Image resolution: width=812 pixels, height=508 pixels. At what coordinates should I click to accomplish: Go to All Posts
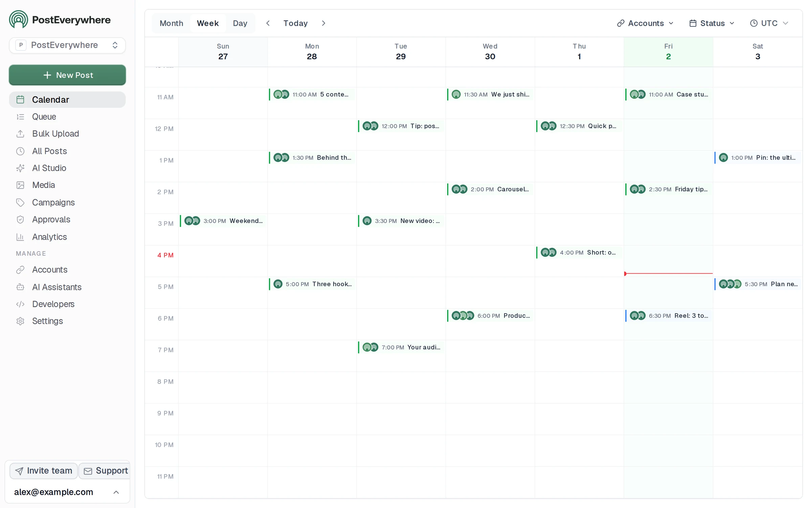(67, 151)
